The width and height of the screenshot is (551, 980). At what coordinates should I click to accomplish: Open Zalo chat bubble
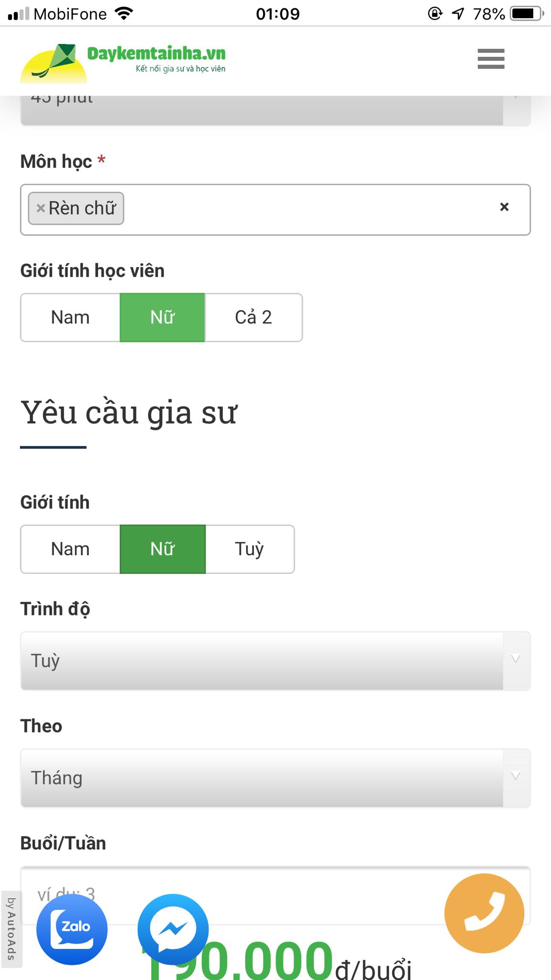(72, 929)
